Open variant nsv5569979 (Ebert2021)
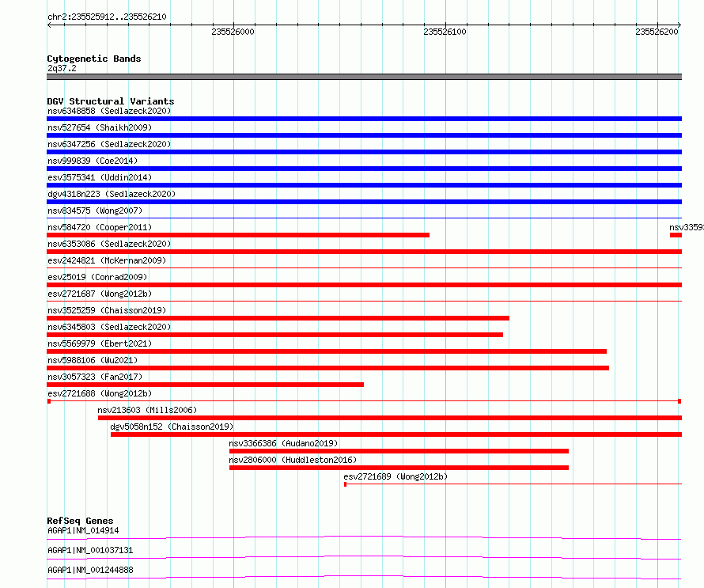The width and height of the screenshot is (704, 588). (x=100, y=343)
